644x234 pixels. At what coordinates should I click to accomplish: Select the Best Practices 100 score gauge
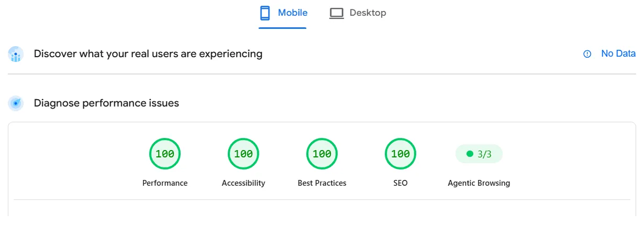click(x=322, y=154)
